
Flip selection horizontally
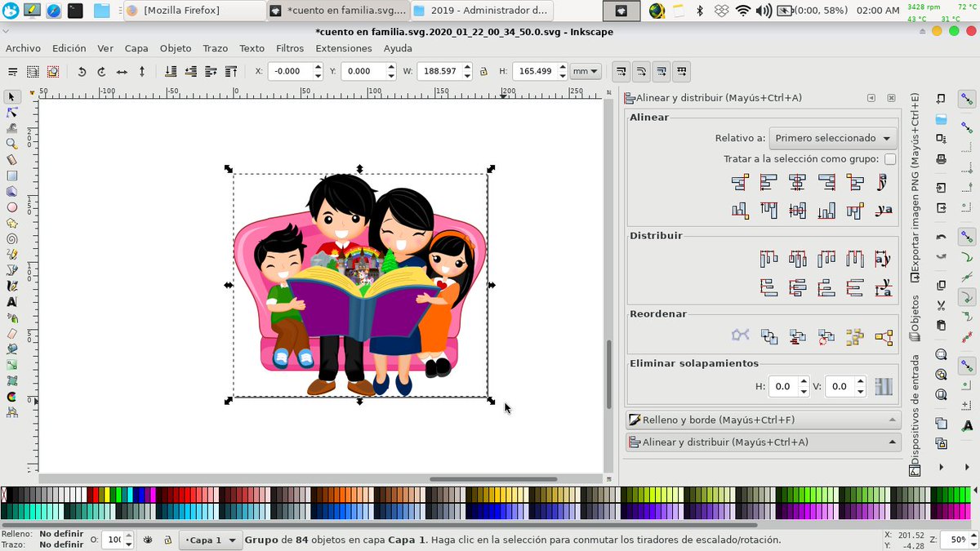click(x=122, y=72)
